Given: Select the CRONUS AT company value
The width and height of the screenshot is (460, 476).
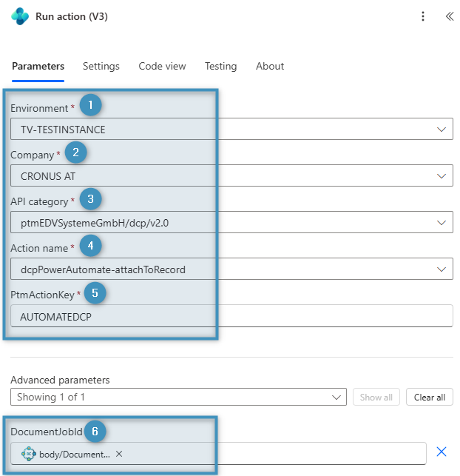Looking at the screenshot, I should 48,176.
